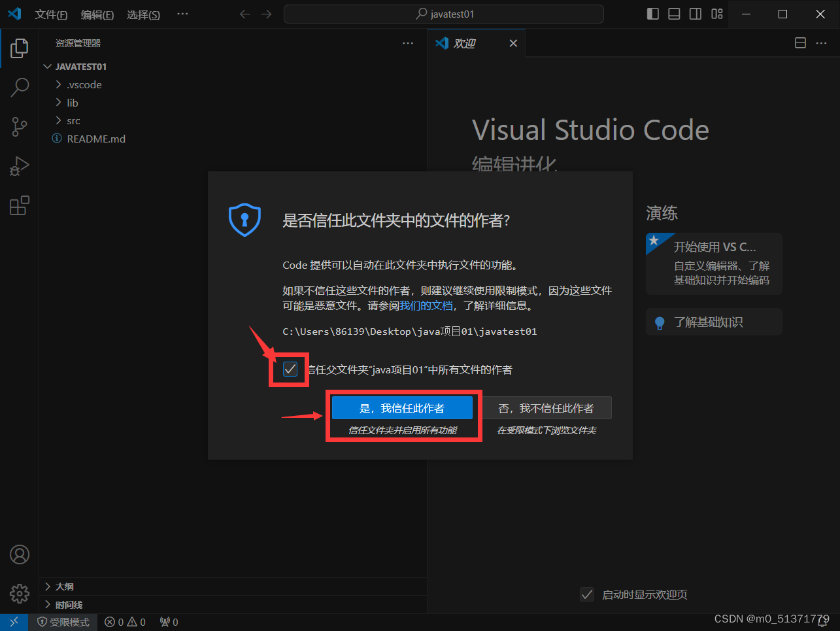Click 否，我不信任此作者 button
This screenshot has width=840, height=631.
coord(546,408)
